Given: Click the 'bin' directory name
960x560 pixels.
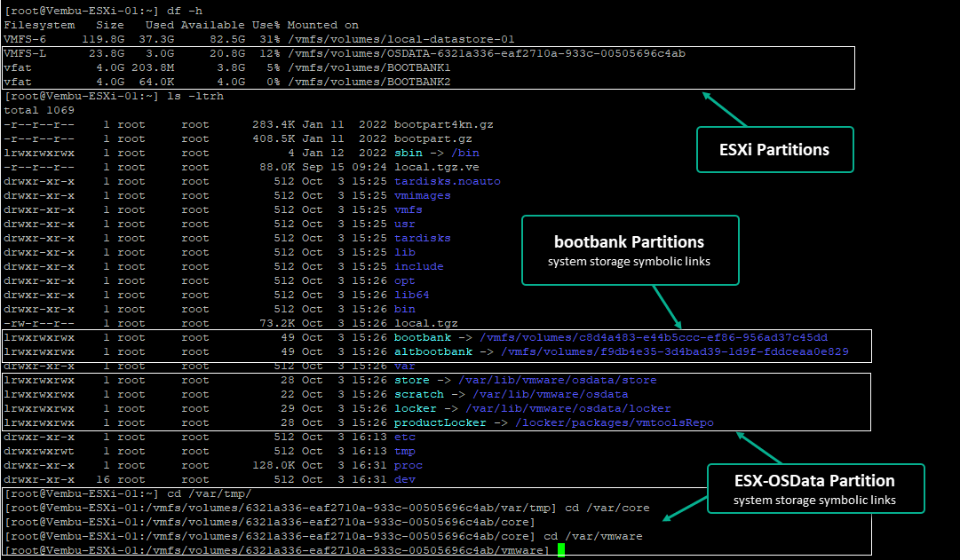Looking at the screenshot, I should pos(405,309).
